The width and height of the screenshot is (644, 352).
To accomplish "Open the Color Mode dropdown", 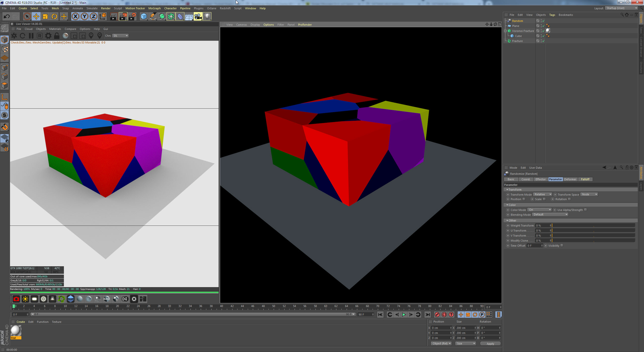I will [539, 210].
